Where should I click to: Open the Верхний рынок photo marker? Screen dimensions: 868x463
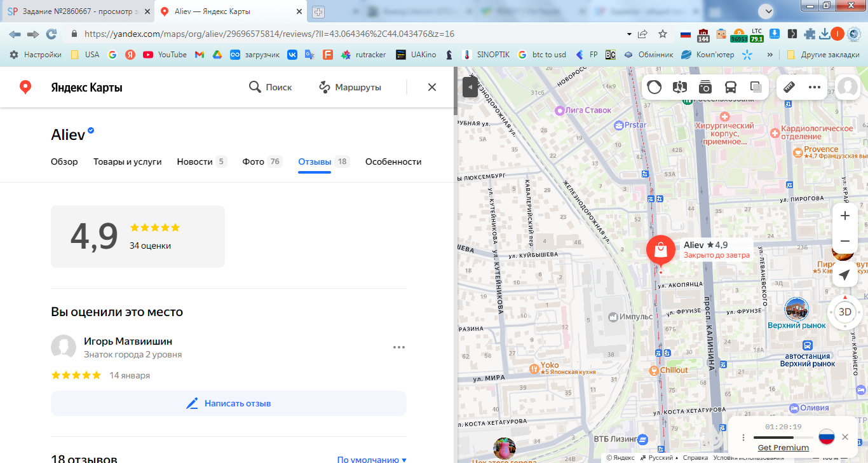click(x=797, y=309)
